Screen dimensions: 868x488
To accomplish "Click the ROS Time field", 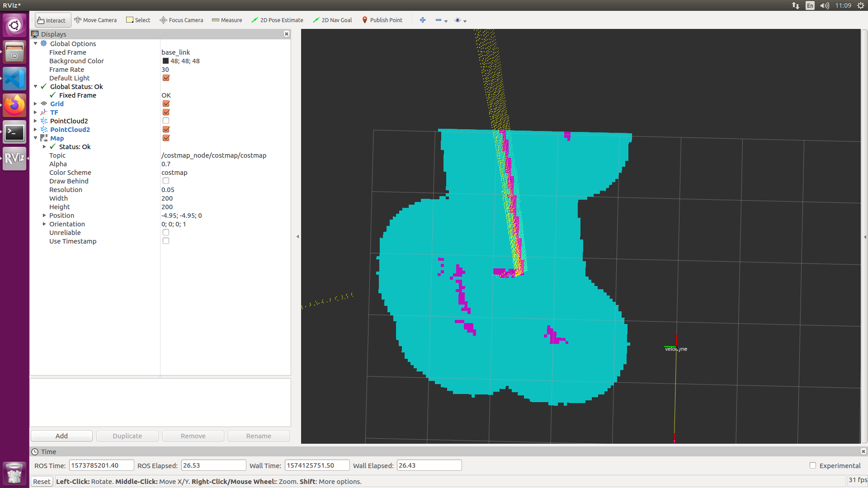I will (x=101, y=465).
